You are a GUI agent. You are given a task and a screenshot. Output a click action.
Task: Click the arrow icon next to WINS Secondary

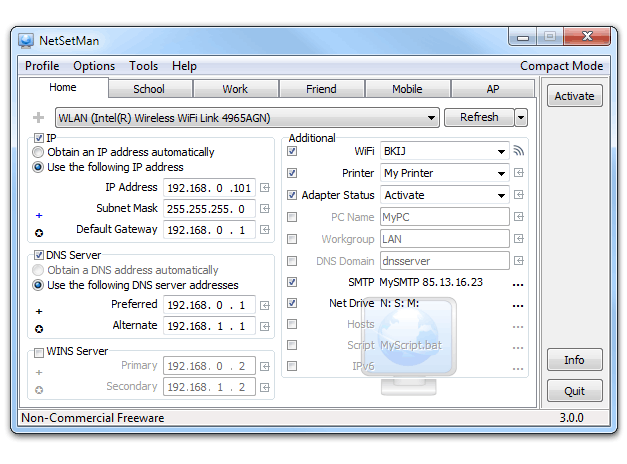(x=265, y=387)
